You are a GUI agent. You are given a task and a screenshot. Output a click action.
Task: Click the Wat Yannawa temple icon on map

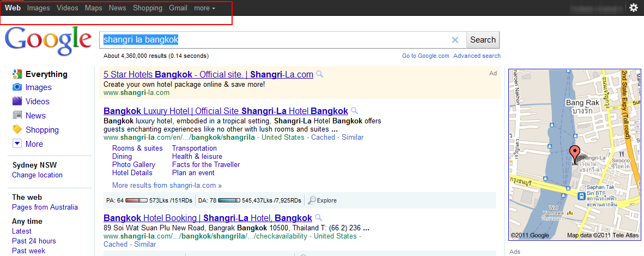point(570,213)
